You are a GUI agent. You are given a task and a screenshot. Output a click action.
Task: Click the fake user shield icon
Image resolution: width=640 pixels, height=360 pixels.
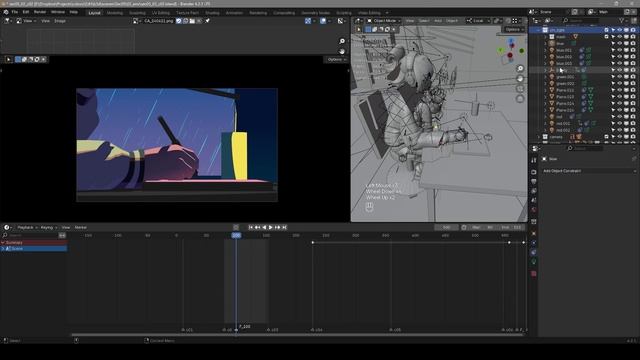coord(179,21)
